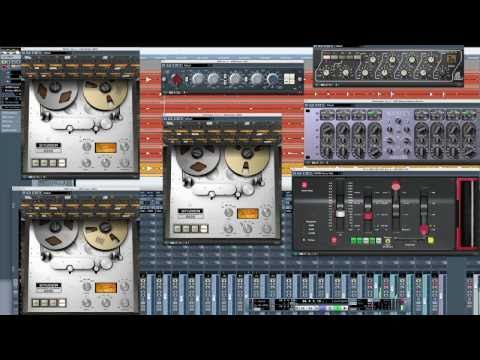This screenshot has height=360, width=480.
Task: Click red knob on second fader in dynamics plugin
Action: pos(368,216)
